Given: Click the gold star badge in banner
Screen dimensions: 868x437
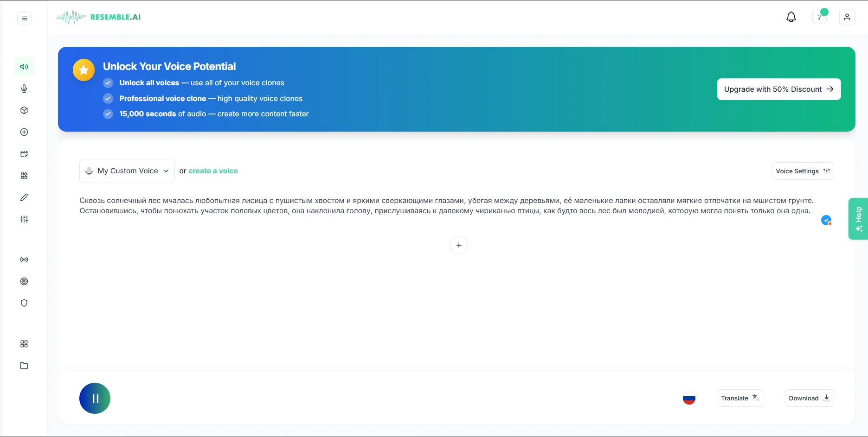Looking at the screenshot, I should [x=84, y=70].
